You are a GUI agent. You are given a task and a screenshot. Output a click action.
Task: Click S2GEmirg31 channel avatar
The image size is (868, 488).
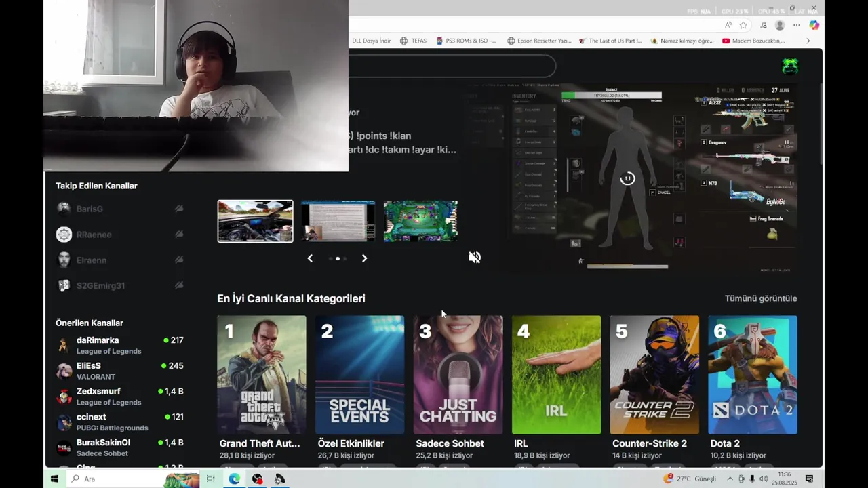64,285
